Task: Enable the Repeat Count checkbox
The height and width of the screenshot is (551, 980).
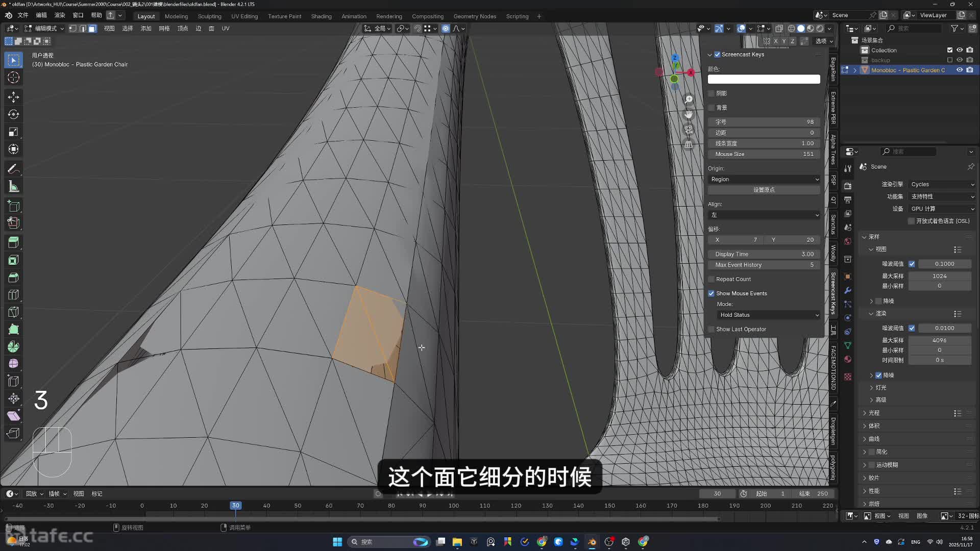Action: click(711, 279)
